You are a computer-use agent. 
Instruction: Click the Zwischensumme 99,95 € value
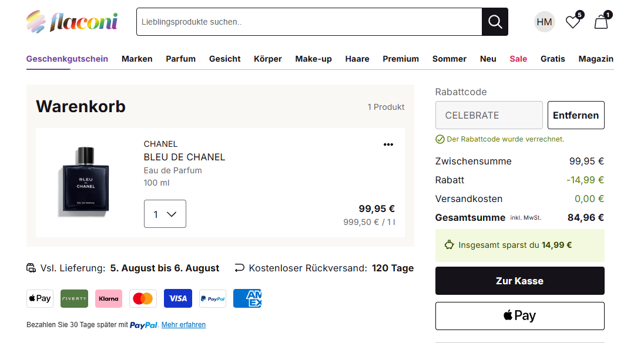click(586, 162)
